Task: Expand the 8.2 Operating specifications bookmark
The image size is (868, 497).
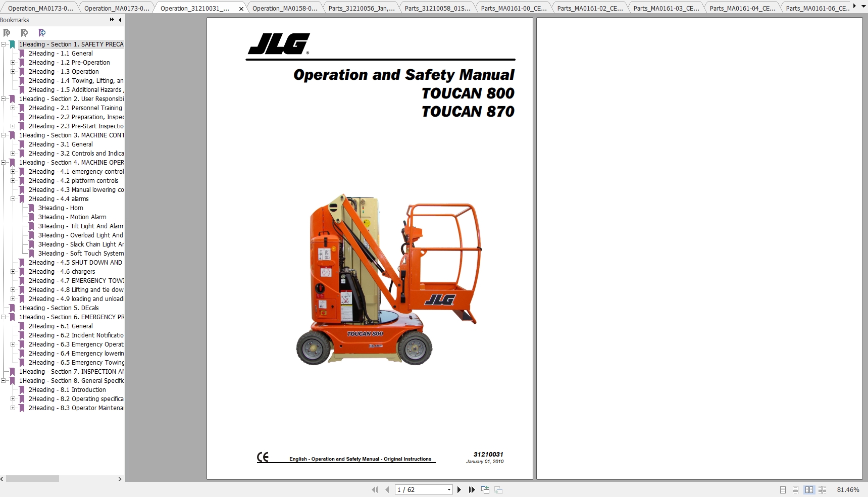Action: [13, 399]
